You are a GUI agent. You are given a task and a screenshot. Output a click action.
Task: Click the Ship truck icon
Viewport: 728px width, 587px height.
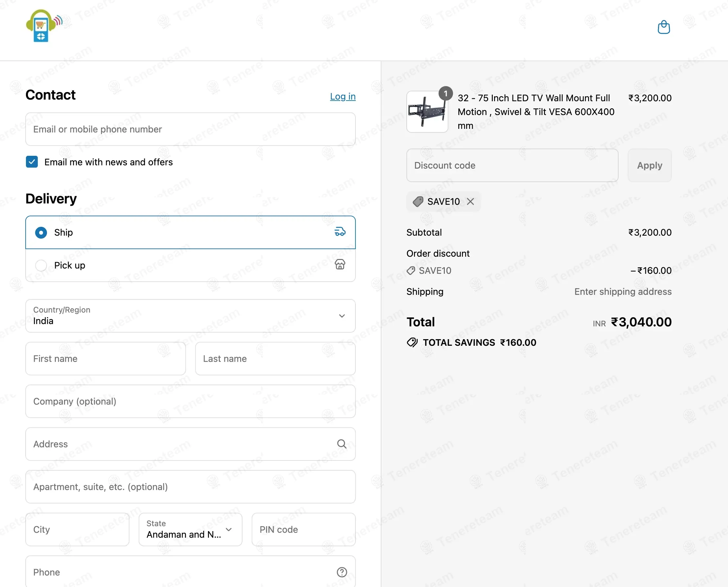[340, 232]
